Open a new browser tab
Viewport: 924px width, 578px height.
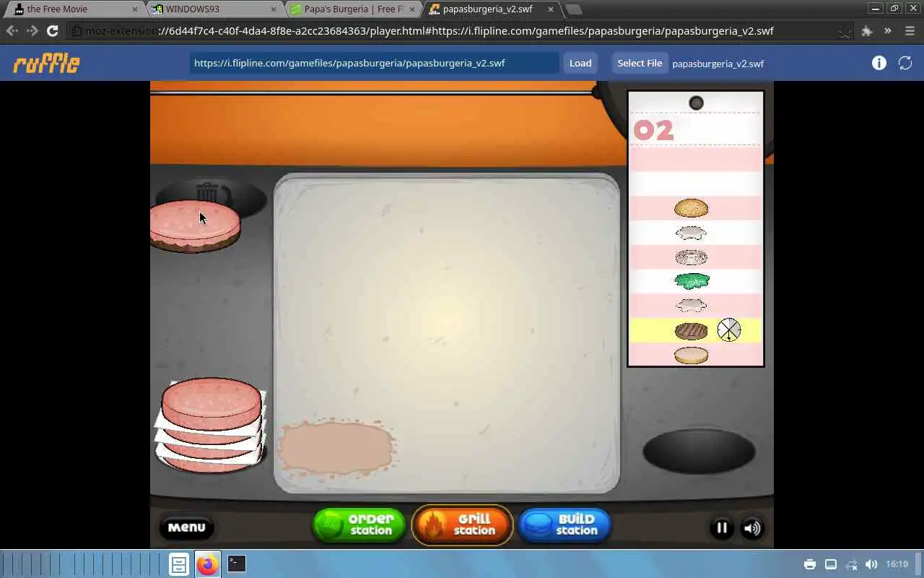coord(573,9)
